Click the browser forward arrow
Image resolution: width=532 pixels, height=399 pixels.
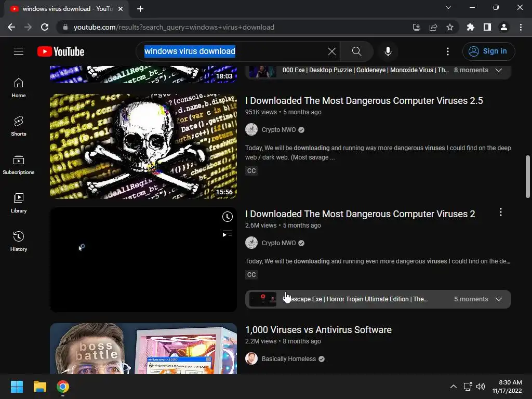pyautogui.click(x=28, y=27)
